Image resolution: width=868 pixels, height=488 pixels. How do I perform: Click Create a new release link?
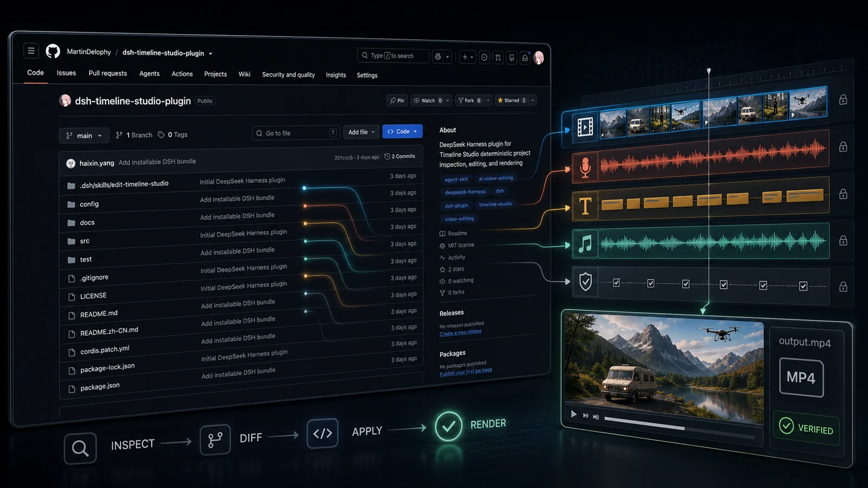(461, 332)
